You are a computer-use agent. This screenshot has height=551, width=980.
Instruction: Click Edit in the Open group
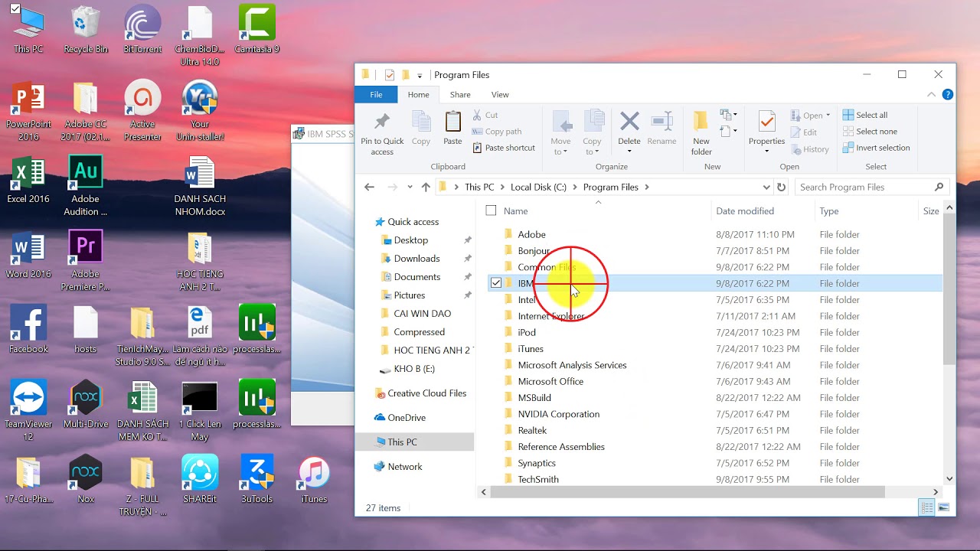click(x=804, y=132)
